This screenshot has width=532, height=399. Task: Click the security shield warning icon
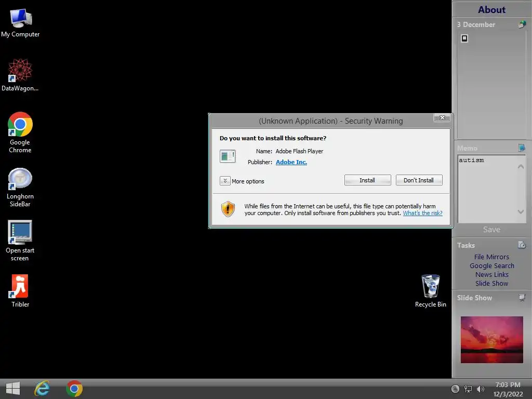(228, 209)
